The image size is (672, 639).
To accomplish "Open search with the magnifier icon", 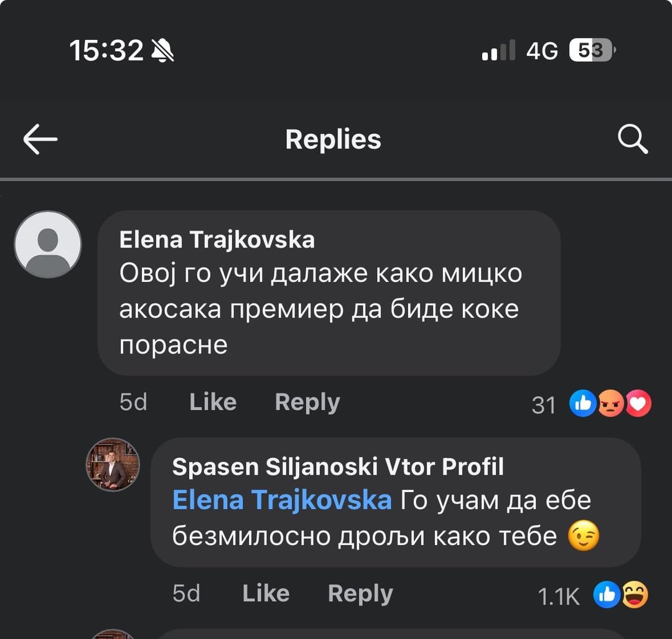I will [633, 139].
